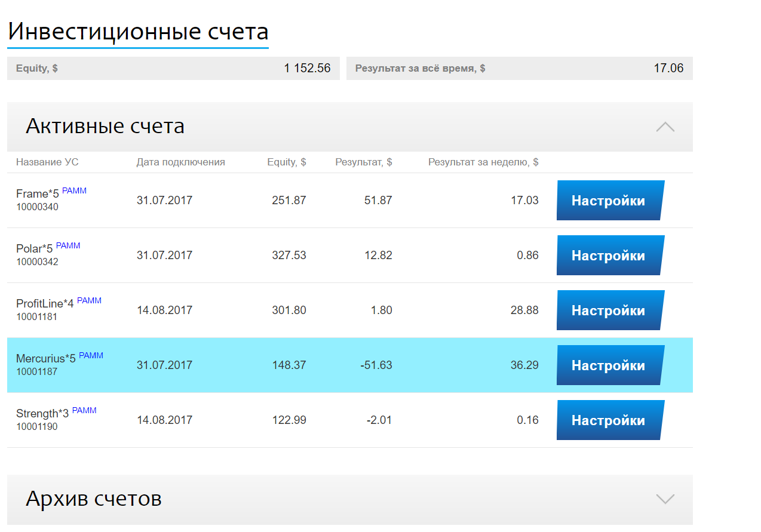761x532 pixels.
Task: Click Polar*5 equity value 327.53
Action: point(289,256)
